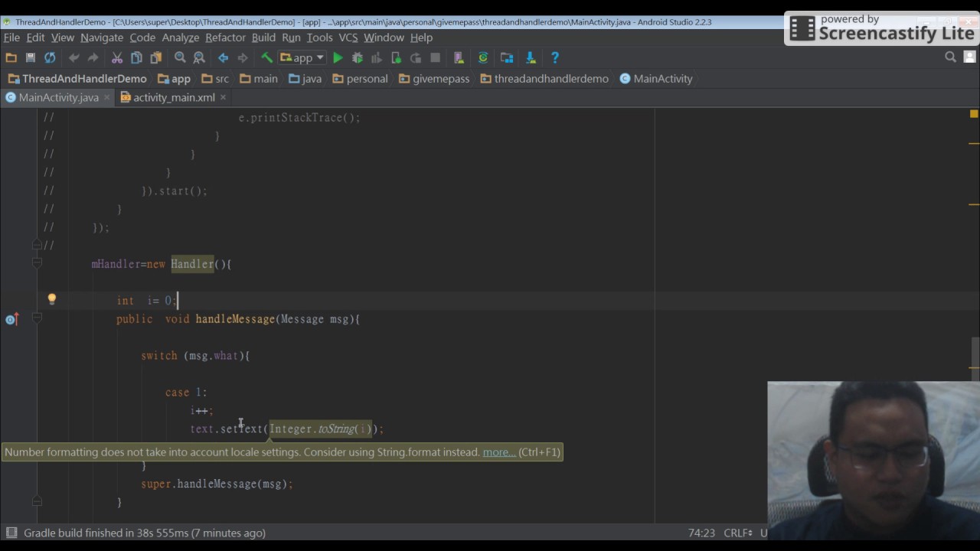980x551 pixels.
Task: Click the override gutter icon beside handleMessage
Action: pos(11,319)
